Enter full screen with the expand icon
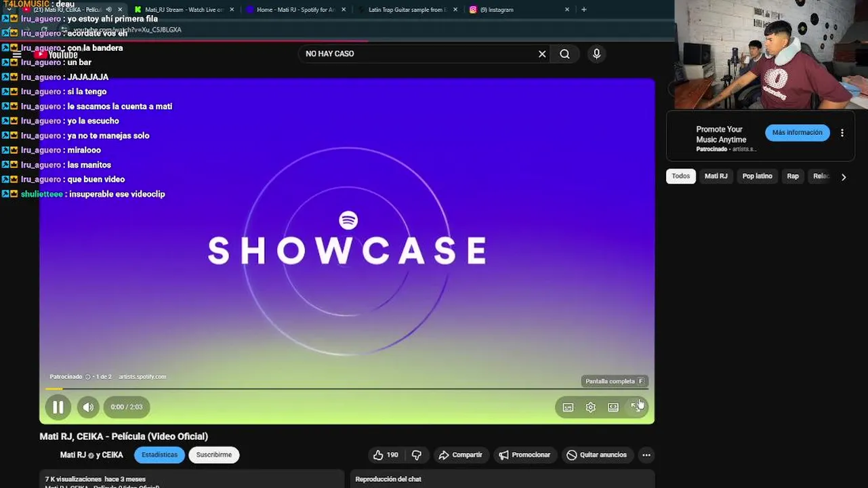The height and width of the screenshot is (488, 868). point(636,407)
